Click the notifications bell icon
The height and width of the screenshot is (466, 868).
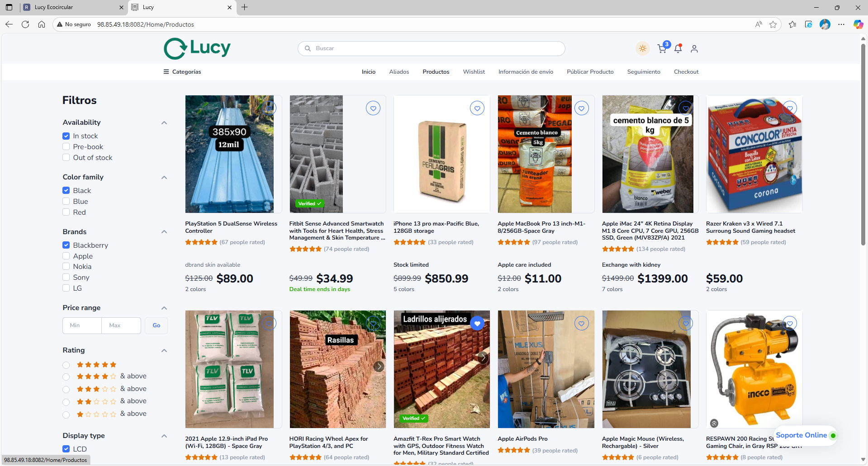[x=678, y=49]
